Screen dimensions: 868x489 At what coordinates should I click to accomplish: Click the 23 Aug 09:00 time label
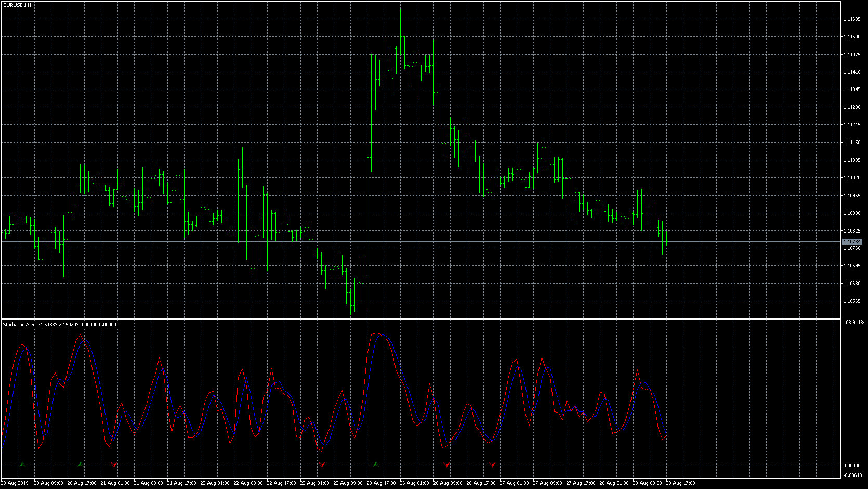pos(348,483)
